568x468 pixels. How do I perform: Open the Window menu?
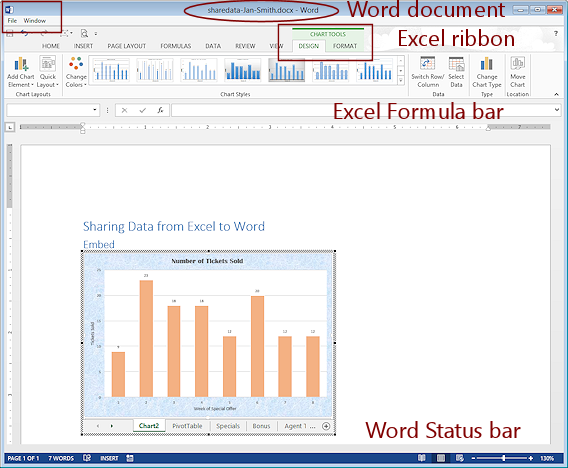[35, 21]
